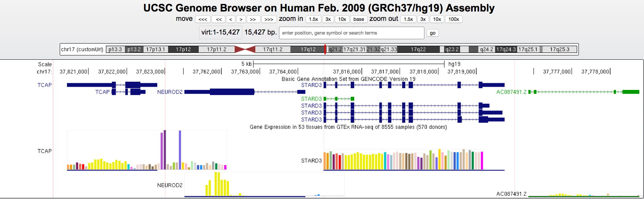The width and height of the screenshot is (644, 199).
Task: Click the Basic Gene Annotation Set track title
Action: [x=348, y=79]
